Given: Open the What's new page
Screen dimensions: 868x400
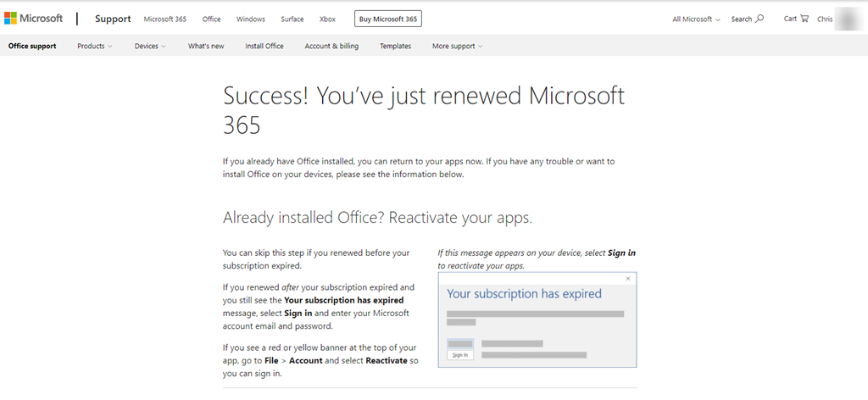Looking at the screenshot, I should pos(206,46).
